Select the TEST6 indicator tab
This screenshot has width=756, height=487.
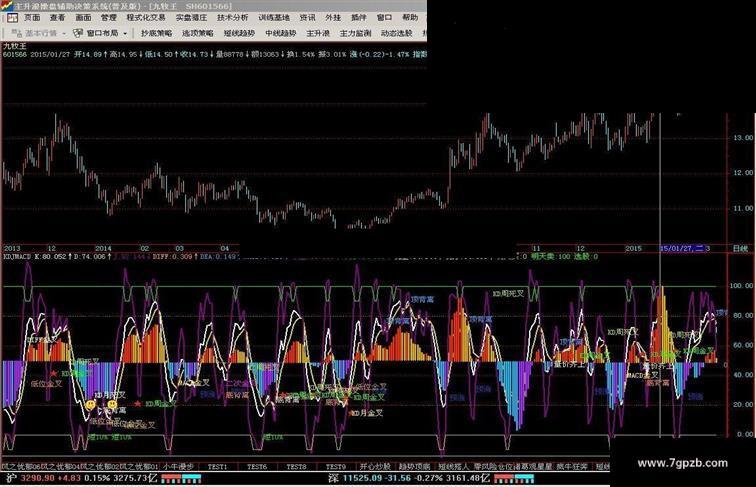pos(256,467)
